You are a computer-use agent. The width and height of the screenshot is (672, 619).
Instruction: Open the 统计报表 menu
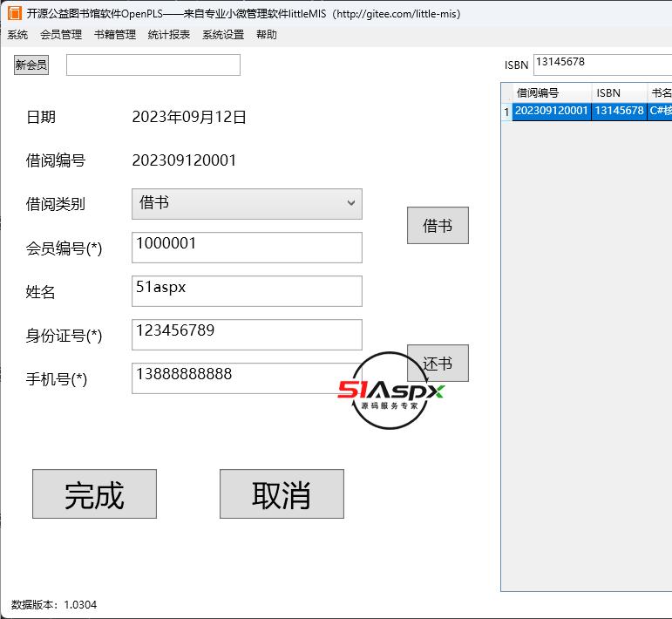169,34
